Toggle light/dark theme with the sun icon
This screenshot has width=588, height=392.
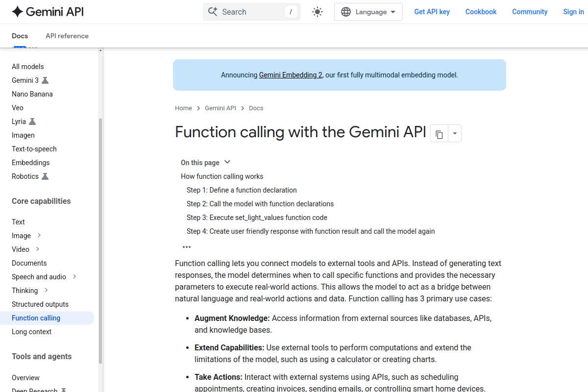tap(317, 11)
